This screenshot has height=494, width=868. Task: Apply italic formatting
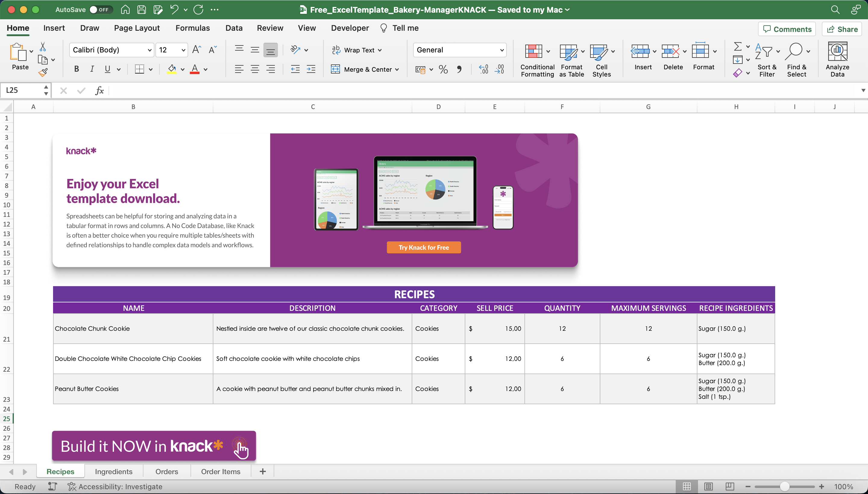click(92, 69)
